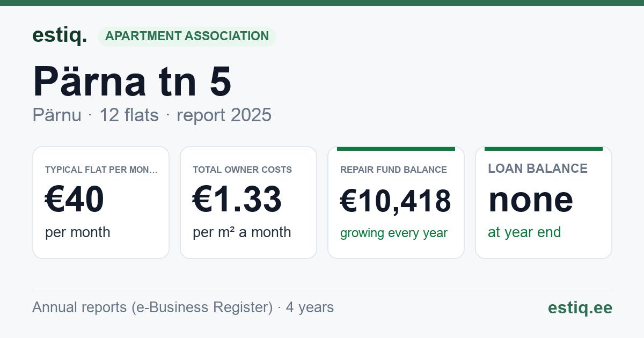This screenshot has height=338, width=644.
Task: Select the €1.33 value
Action: 237,200
